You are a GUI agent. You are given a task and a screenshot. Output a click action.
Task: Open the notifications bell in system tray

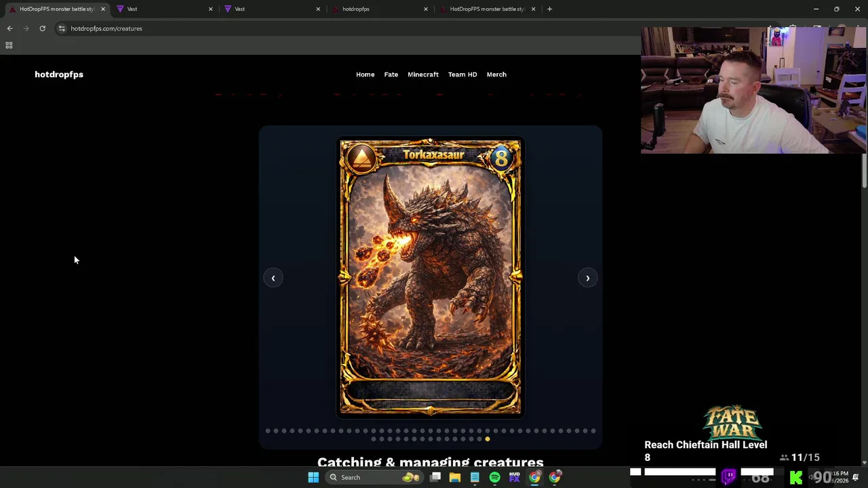click(x=856, y=477)
